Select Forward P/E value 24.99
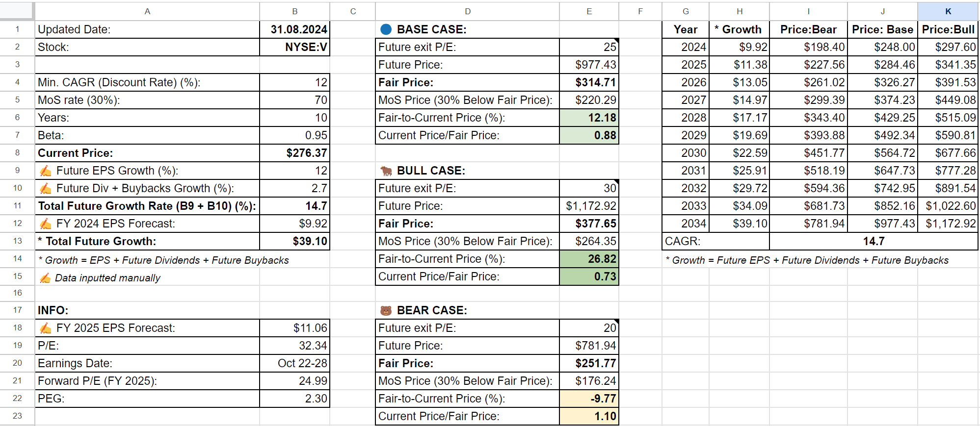 (x=294, y=381)
